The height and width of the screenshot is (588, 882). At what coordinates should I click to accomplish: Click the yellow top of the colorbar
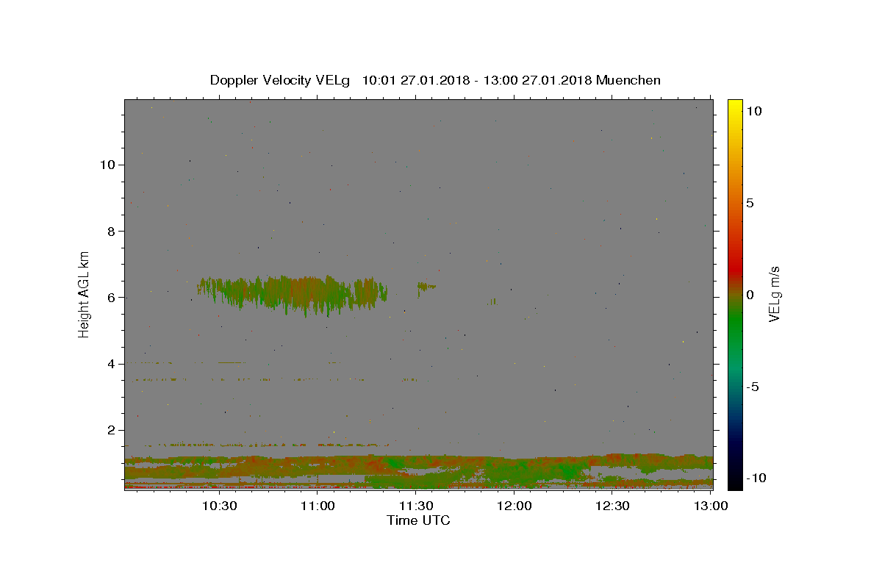(734, 107)
